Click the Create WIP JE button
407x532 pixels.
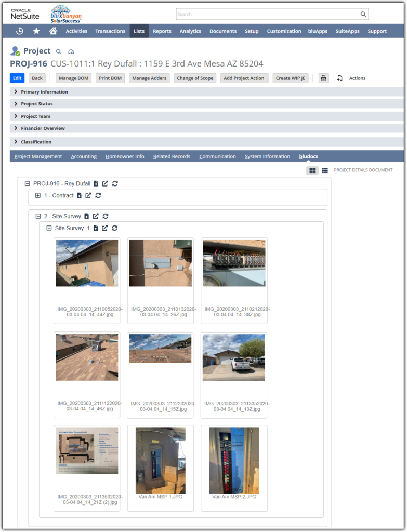click(x=291, y=78)
